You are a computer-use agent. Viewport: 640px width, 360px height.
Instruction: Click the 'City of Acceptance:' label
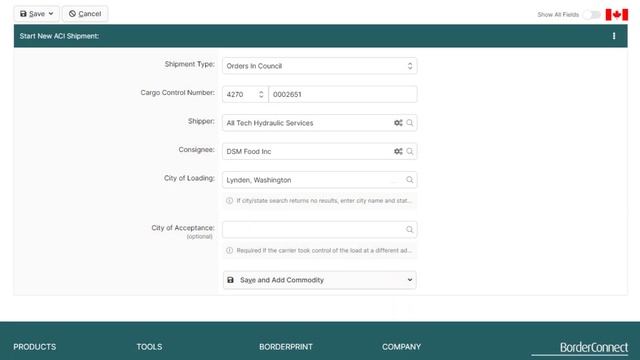[183, 228]
